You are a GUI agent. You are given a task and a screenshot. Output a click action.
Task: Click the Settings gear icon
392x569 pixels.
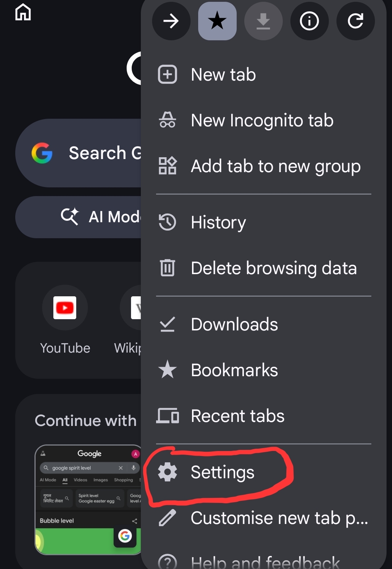167,472
